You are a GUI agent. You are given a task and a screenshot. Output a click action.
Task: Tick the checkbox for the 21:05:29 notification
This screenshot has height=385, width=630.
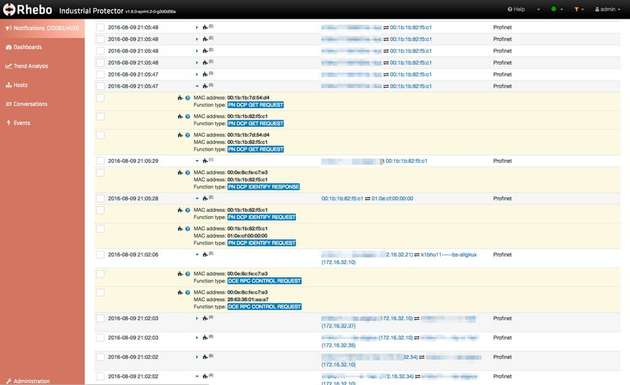[100, 161]
